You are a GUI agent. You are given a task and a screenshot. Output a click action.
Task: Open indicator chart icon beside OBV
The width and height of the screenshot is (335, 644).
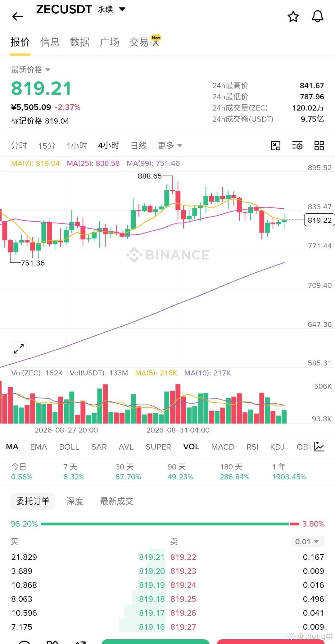tap(319, 447)
